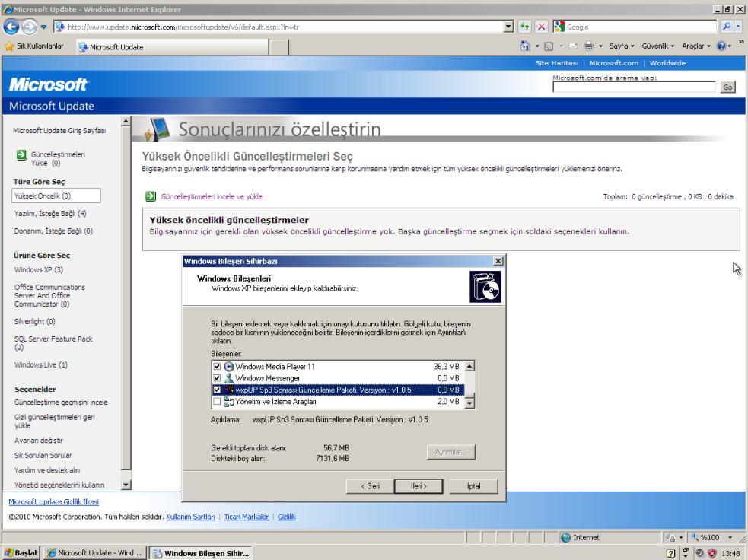Image resolution: width=748 pixels, height=560 pixels.
Task: Open the Site Haritası link
Action: pos(556,63)
